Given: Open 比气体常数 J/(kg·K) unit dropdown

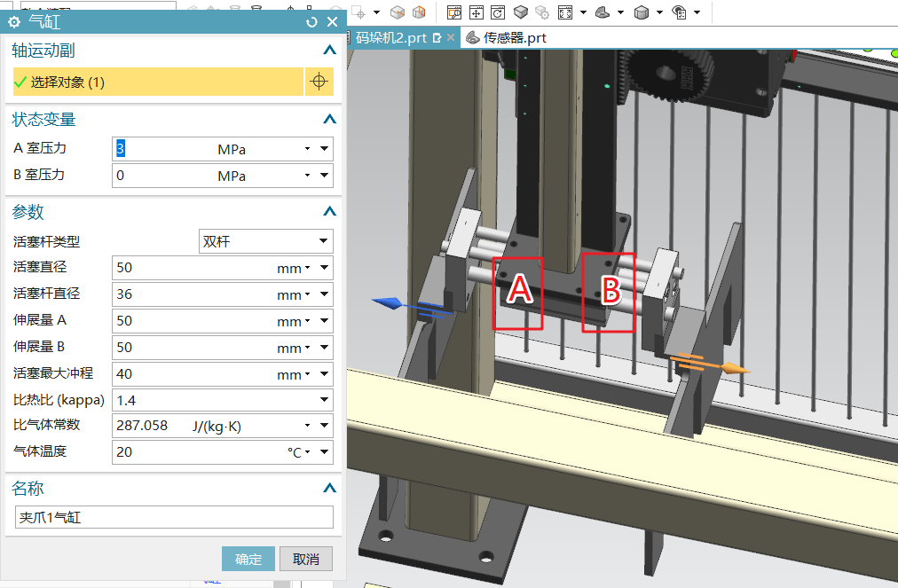Looking at the screenshot, I should coord(308,426).
